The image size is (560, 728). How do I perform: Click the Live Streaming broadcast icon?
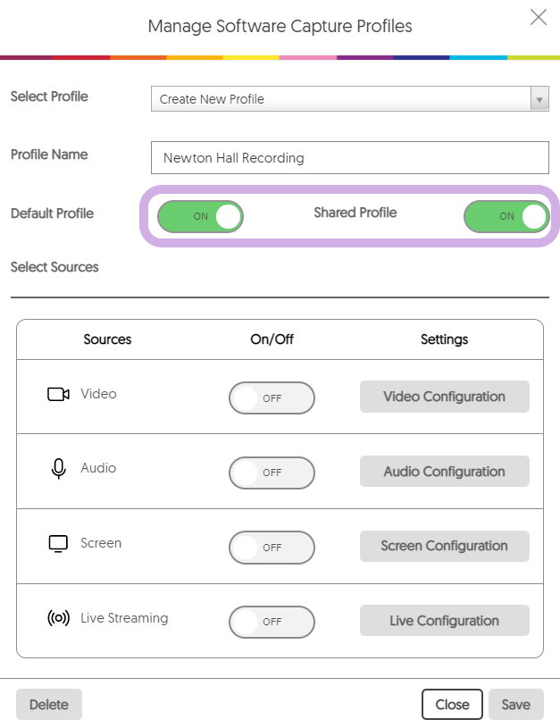59,618
